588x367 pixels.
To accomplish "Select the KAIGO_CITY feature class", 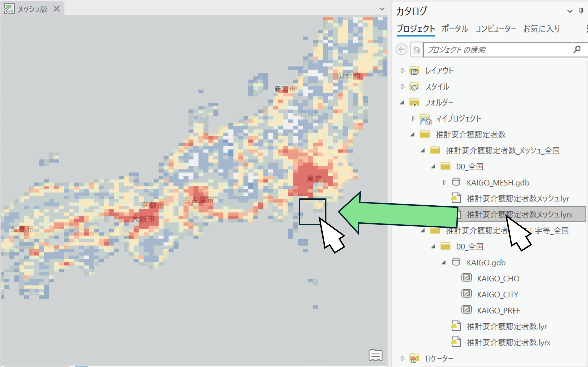I will coord(498,294).
